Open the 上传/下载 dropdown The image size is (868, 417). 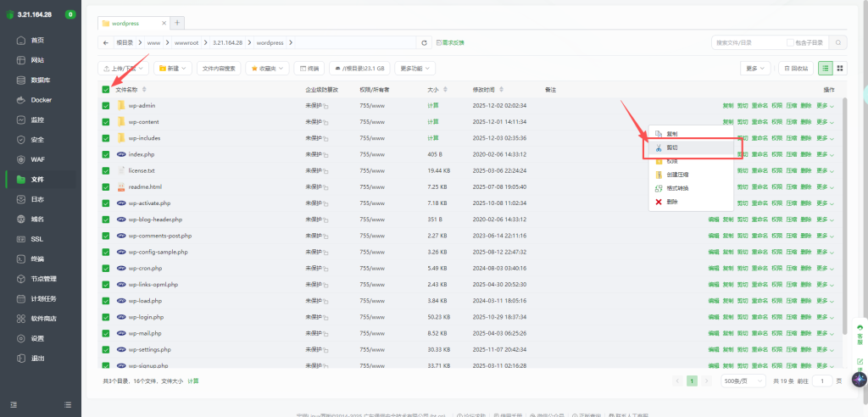[x=123, y=68]
